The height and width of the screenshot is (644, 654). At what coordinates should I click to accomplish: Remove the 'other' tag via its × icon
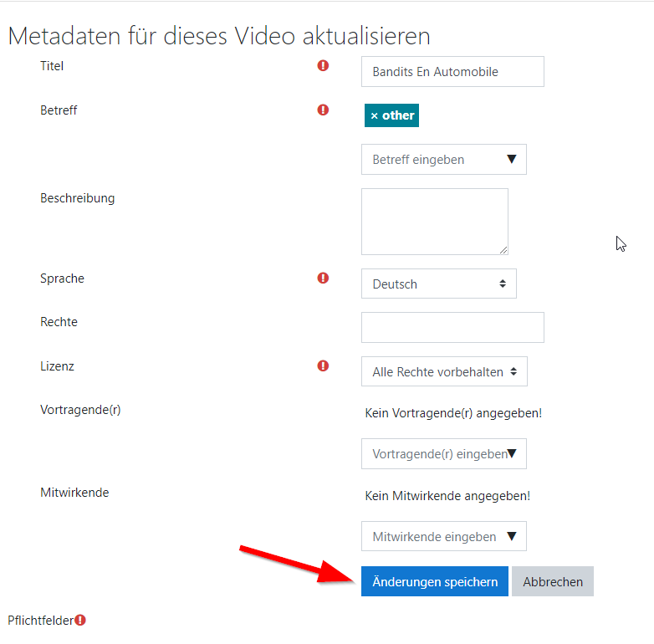click(374, 115)
